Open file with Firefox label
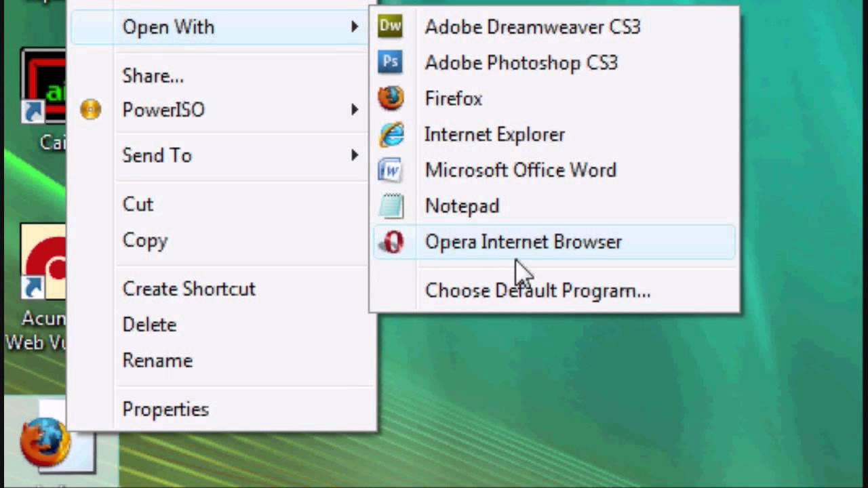The height and width of the screenshot is (488, 868). point(453,98)
